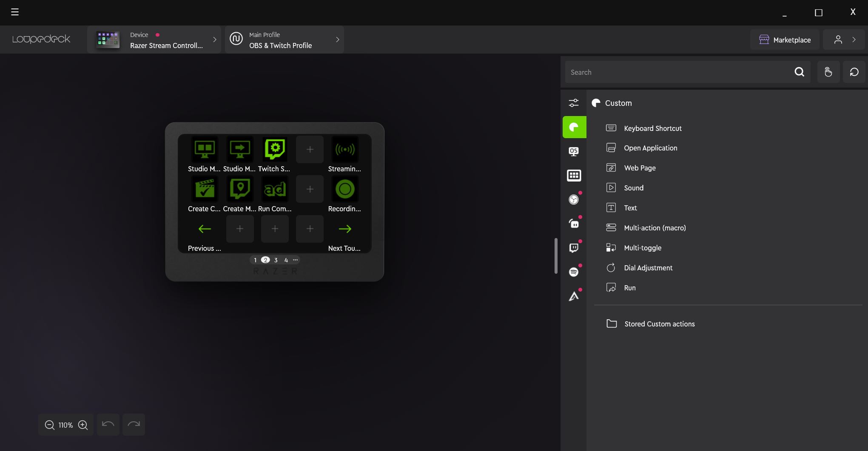Image resolution: width=868 pixels, height=451 pixels.
Task: Zoom in with the magnifier plus icon
Action: (x=83, y=425)
